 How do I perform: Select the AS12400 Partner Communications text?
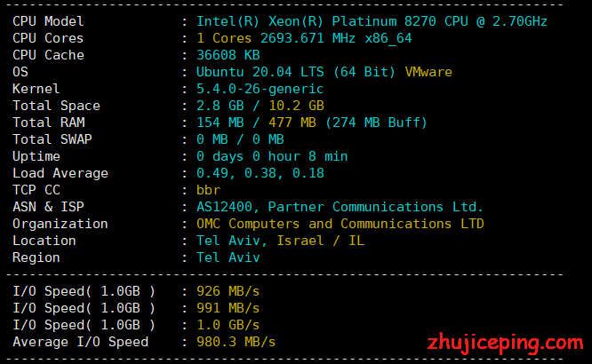point(340,207)
